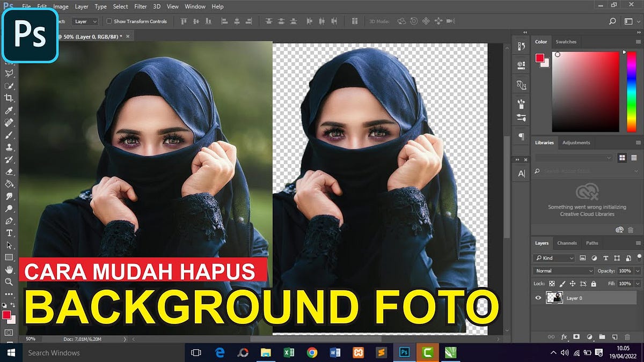
Task: Toggle lock position
Action: click(573, 283)
